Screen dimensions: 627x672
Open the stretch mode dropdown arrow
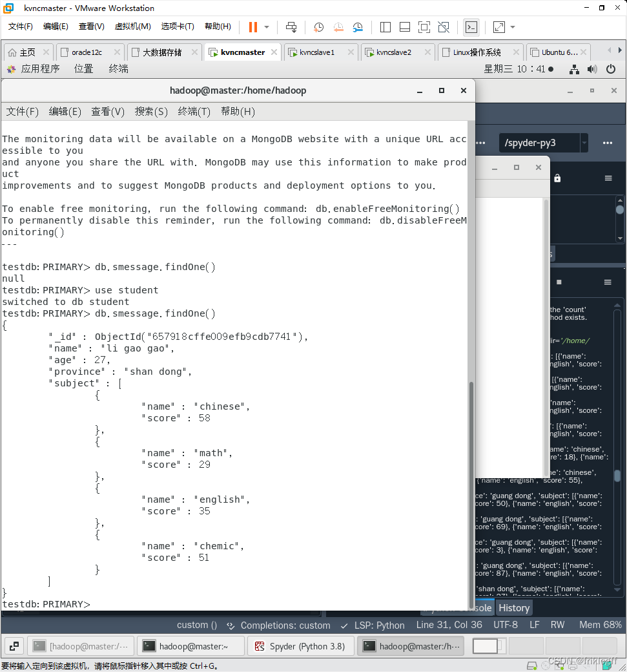pyautogui.click(x=511, y=27)
